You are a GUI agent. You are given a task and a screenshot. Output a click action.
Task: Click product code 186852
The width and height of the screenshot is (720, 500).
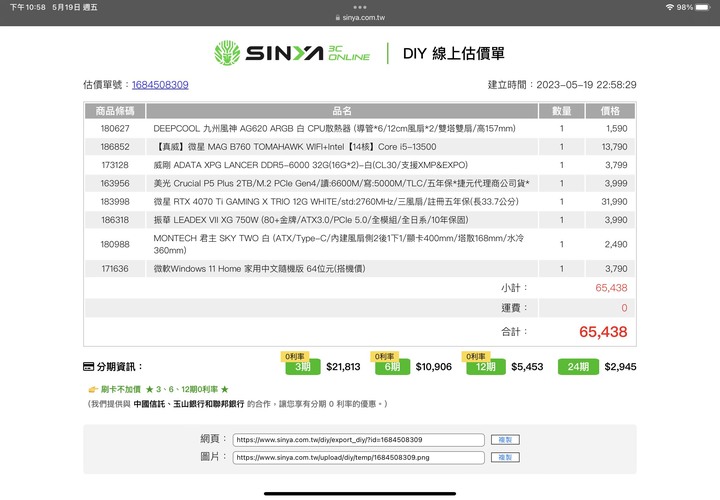115,147
